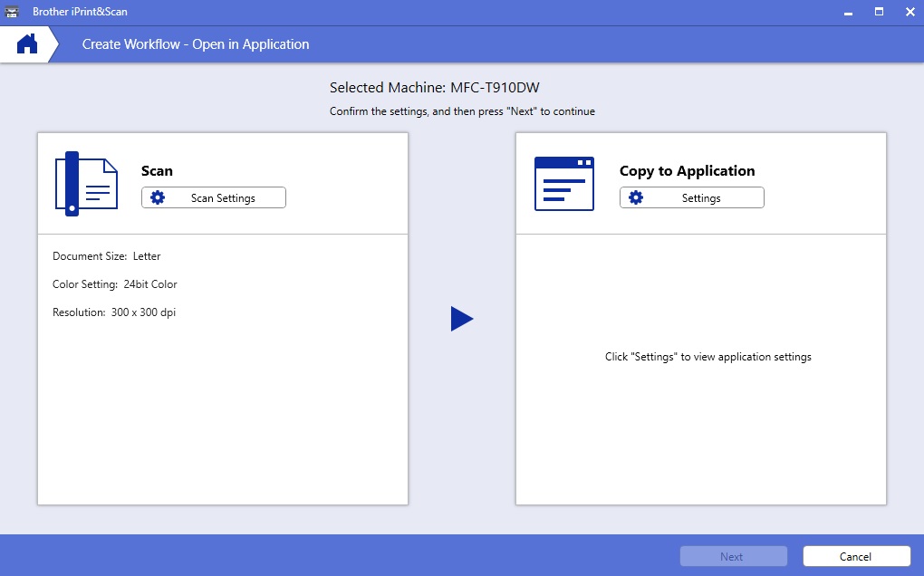Select the Color Setting: 24bit Color line
The width and height of the screenshot is (924, 576).
point(115,284)
